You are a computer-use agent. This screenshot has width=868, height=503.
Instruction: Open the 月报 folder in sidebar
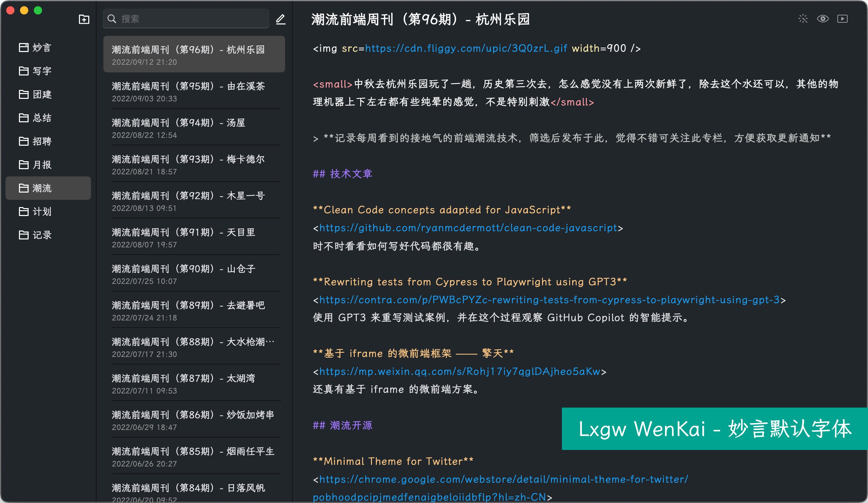[x=42, y=164]
